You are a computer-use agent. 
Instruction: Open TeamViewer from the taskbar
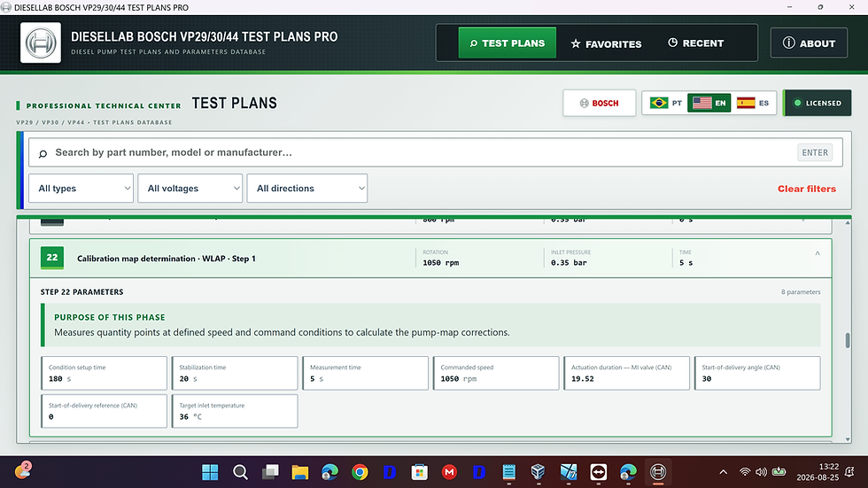click(599, 472)
